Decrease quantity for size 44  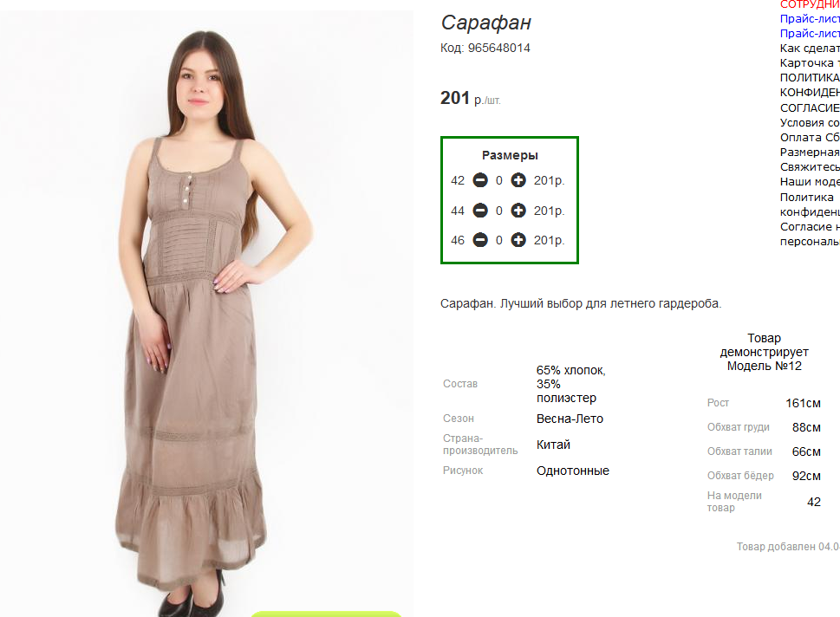click(x=480, y=211)
